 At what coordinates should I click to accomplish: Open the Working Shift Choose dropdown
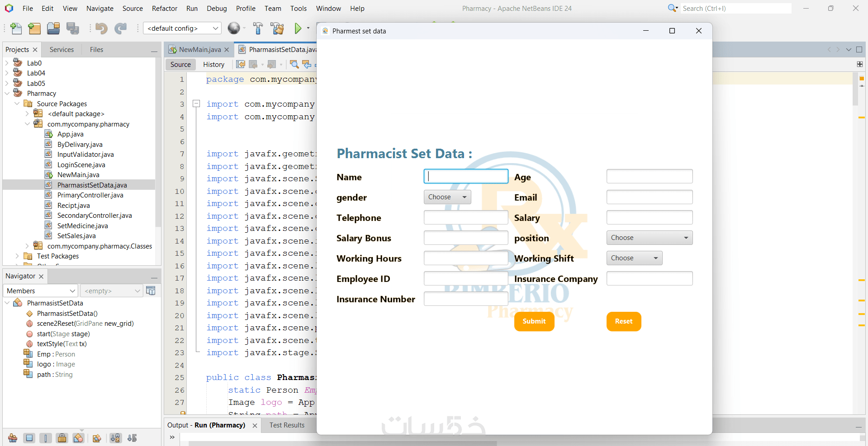(634, 258)
